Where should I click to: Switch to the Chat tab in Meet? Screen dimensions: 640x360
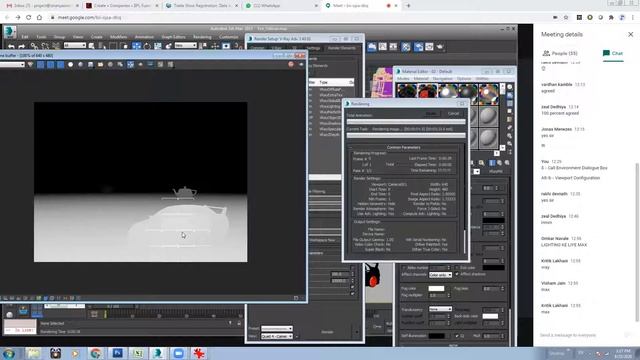pyautogui.click(x=613, y=53)
